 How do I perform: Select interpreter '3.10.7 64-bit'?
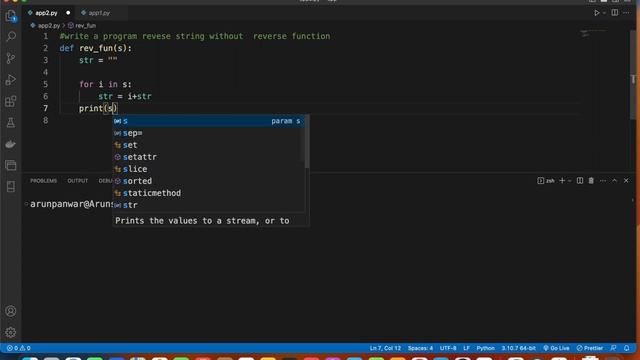pos(518,348)
